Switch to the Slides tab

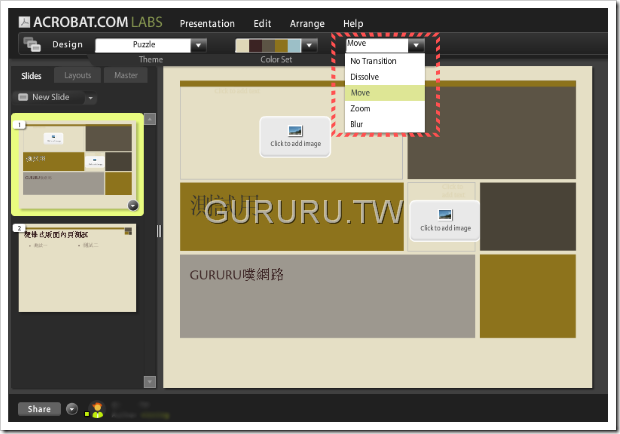pos(31,75)
